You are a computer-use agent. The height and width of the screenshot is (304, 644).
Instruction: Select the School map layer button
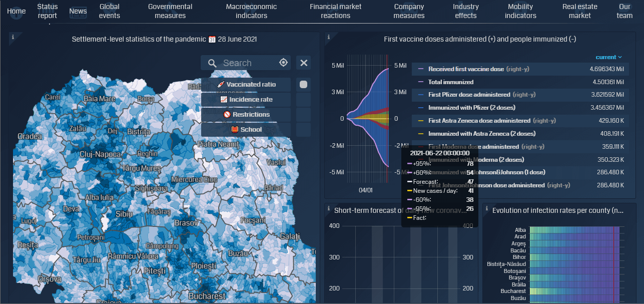246,130
